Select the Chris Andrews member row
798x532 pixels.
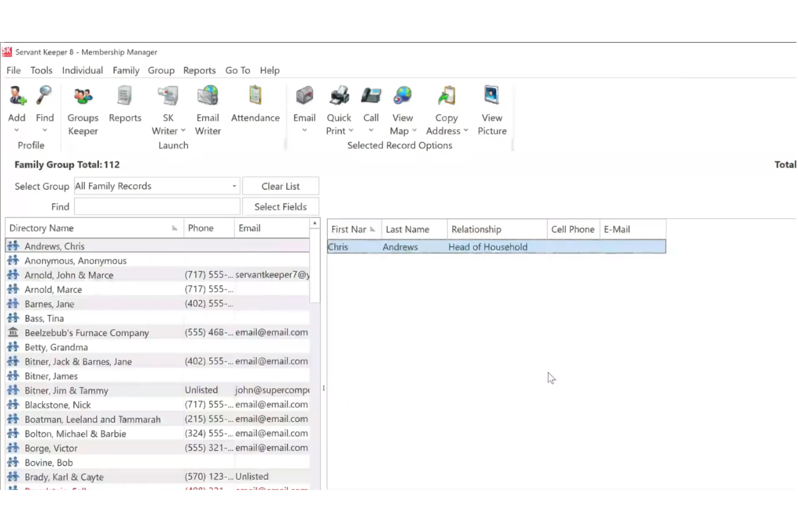(x=497, y=247)
